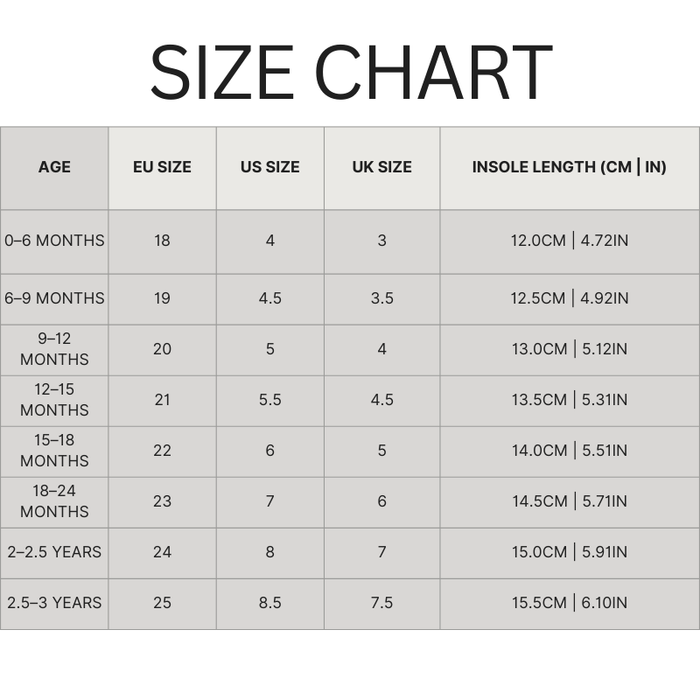Click the 12.0CM | 4.72IN insole cell
Viewport: 700px width, 700px height.
(x=569, y=241)
